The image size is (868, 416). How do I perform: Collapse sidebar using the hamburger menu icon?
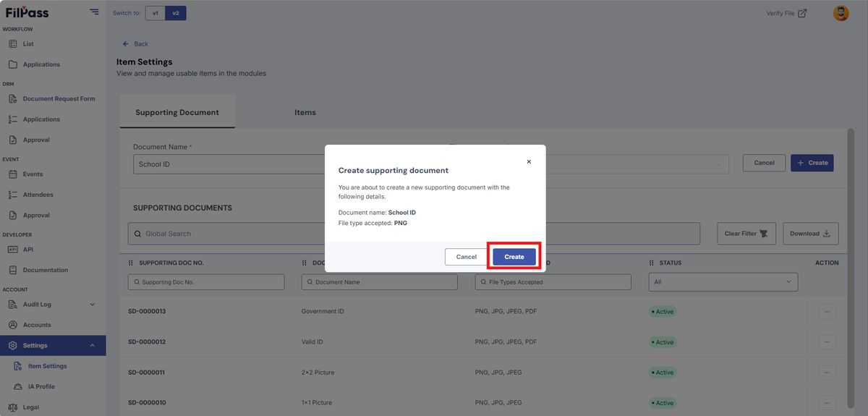pyautogui.click(x=94, y=12)
